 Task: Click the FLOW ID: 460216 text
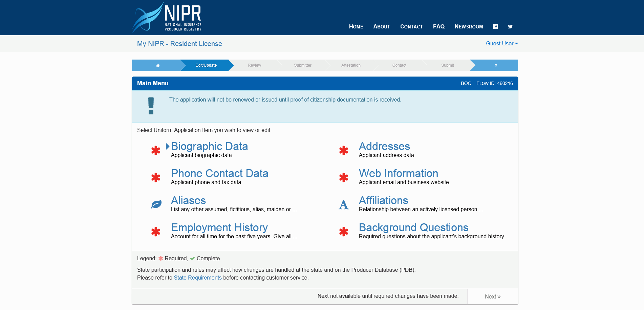click(x=495, y=83)
